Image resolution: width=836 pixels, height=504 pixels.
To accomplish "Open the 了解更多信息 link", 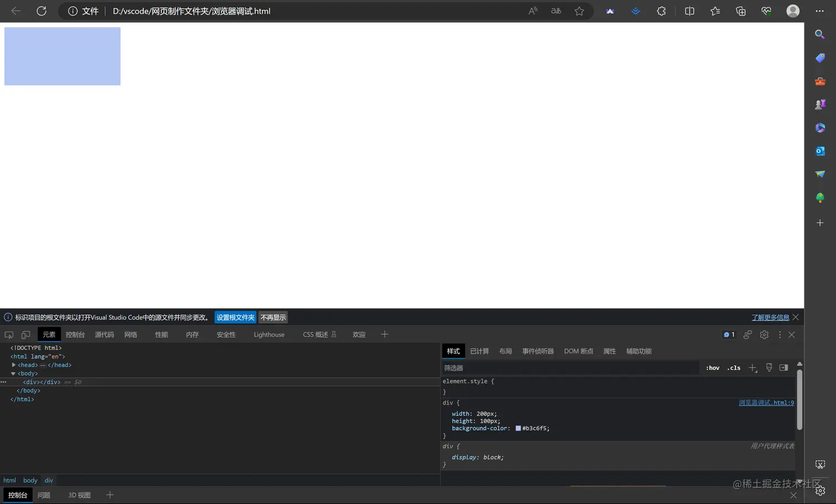I will coord(770,318).
